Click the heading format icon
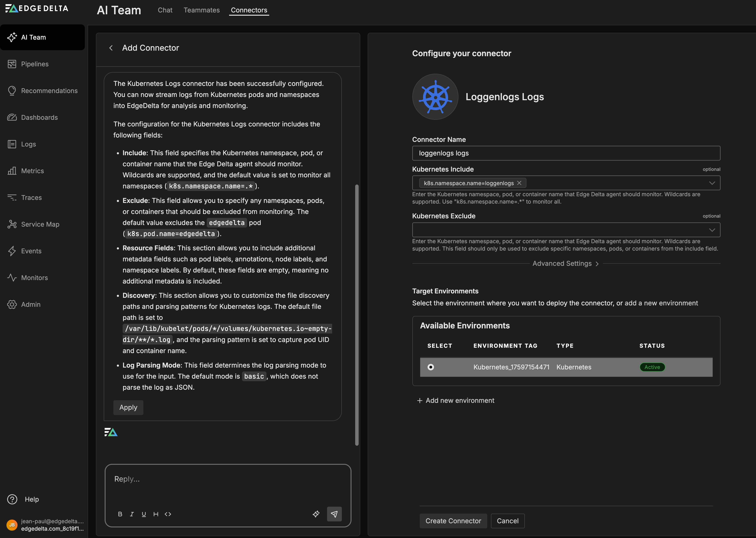 coord(156,514)
